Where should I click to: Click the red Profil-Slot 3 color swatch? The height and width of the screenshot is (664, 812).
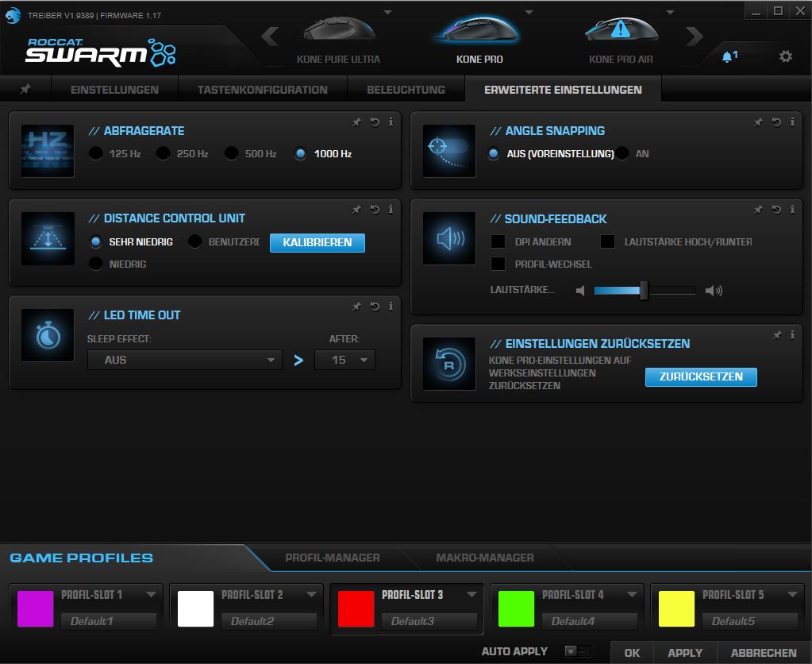coord(356,608)
